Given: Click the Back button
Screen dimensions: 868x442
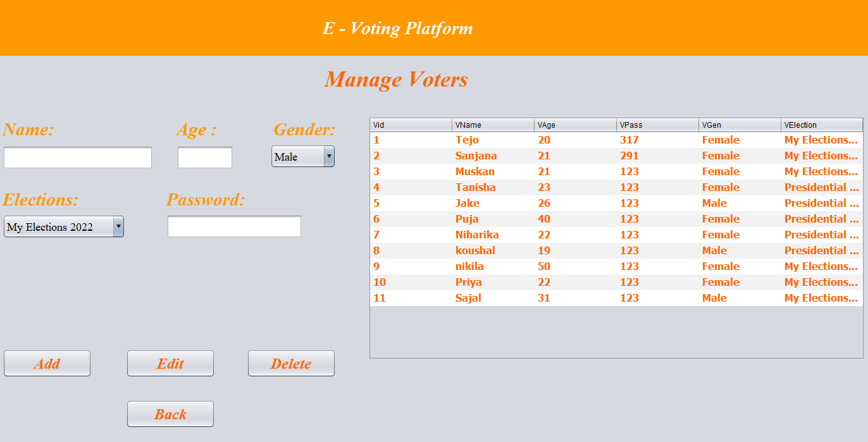Looking at the screenshot, I should (170, 414).
